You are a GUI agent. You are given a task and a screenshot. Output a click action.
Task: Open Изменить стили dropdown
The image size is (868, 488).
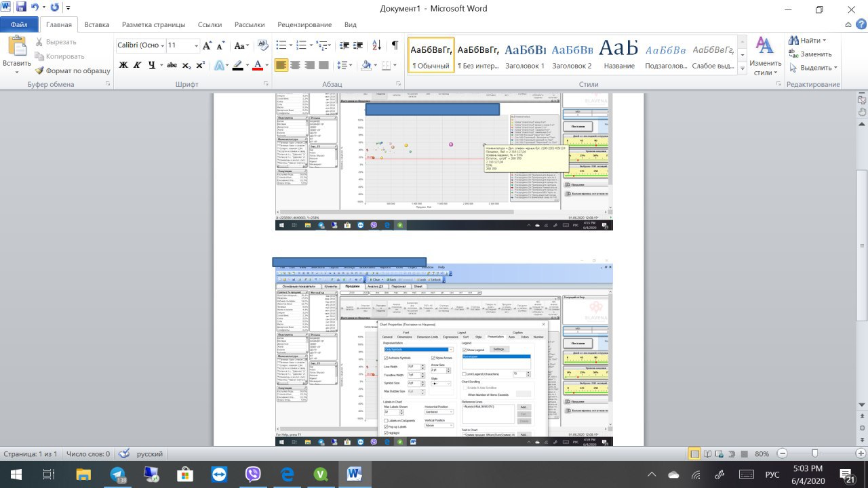click(765, 57)
